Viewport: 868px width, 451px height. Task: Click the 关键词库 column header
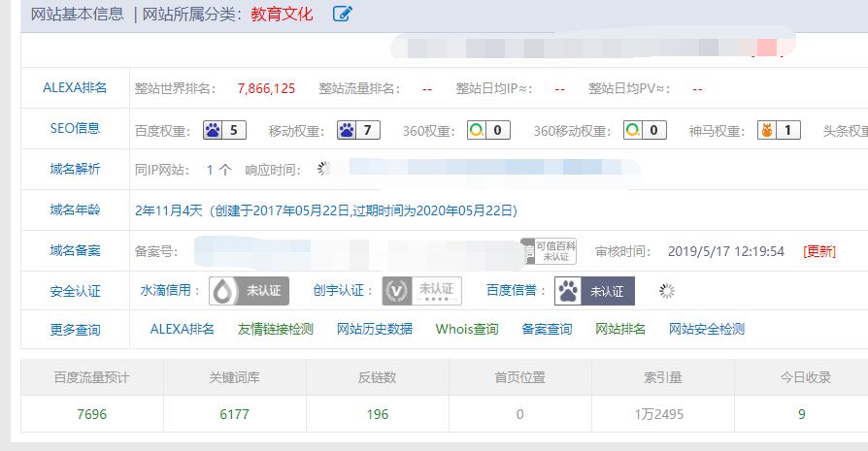click(235, 378)
